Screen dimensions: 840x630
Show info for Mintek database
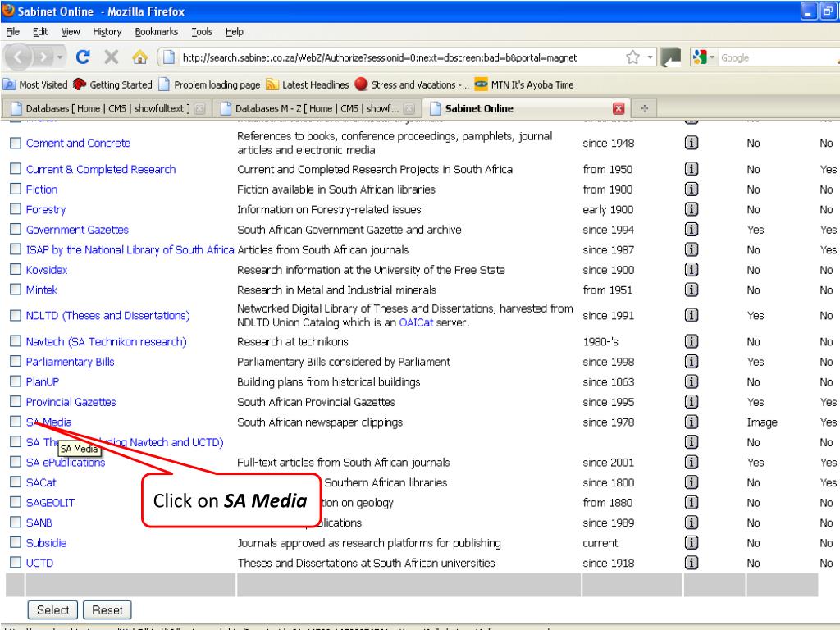click(691, 290)
